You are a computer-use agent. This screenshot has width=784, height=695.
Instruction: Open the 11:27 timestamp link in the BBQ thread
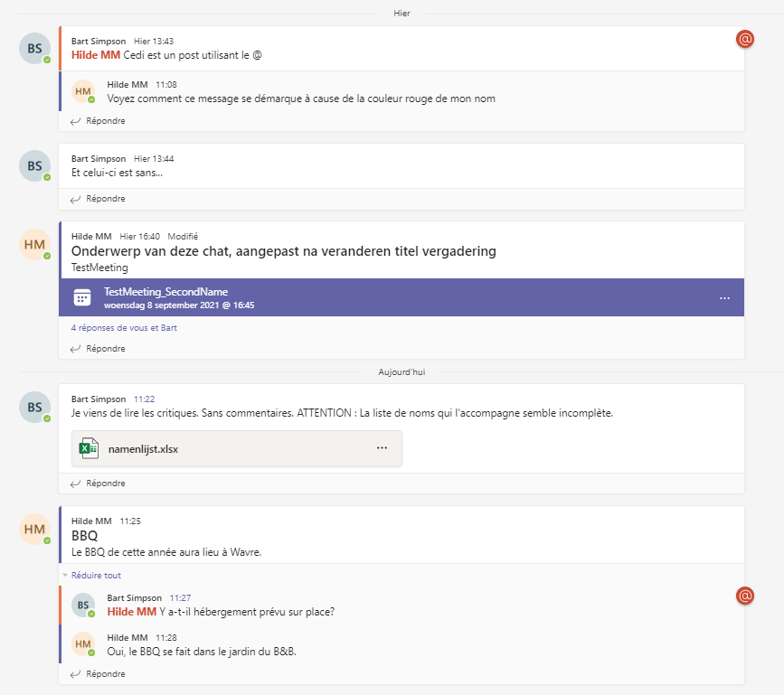coord(181,598)
